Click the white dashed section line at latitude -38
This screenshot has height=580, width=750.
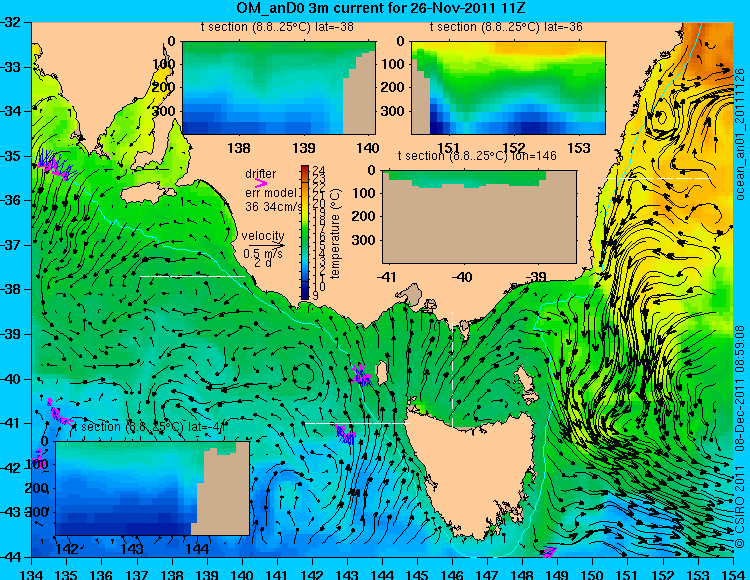click(x=192, y=276)
